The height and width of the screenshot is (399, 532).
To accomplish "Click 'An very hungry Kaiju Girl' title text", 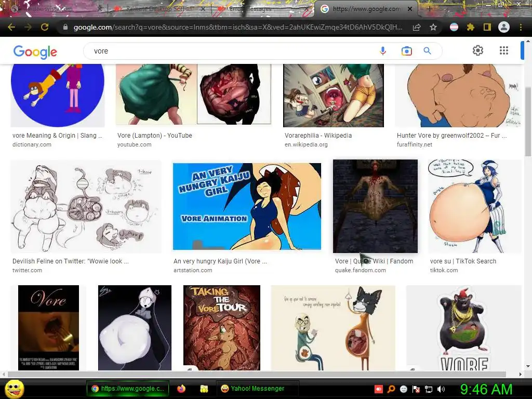I will pyautogui.click(x=220, y=261).
